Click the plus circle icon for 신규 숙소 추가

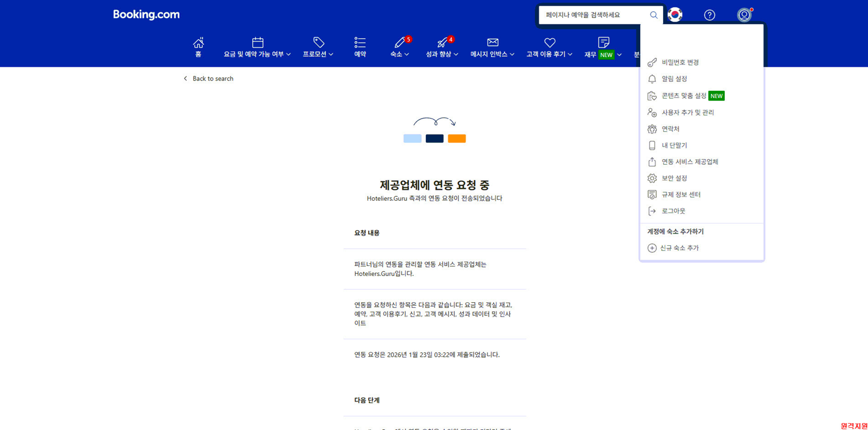(x=652, y=248)
